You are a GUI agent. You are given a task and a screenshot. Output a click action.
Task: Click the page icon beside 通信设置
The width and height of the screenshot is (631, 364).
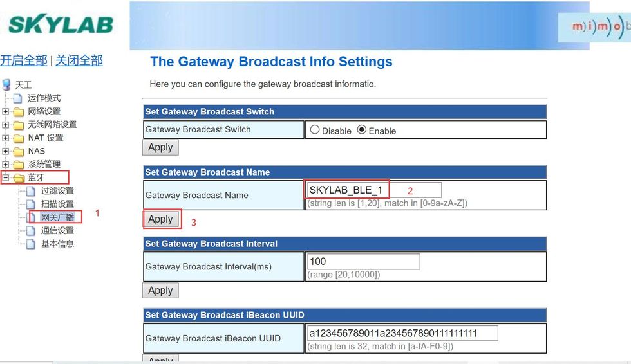[x=31, y=231]
